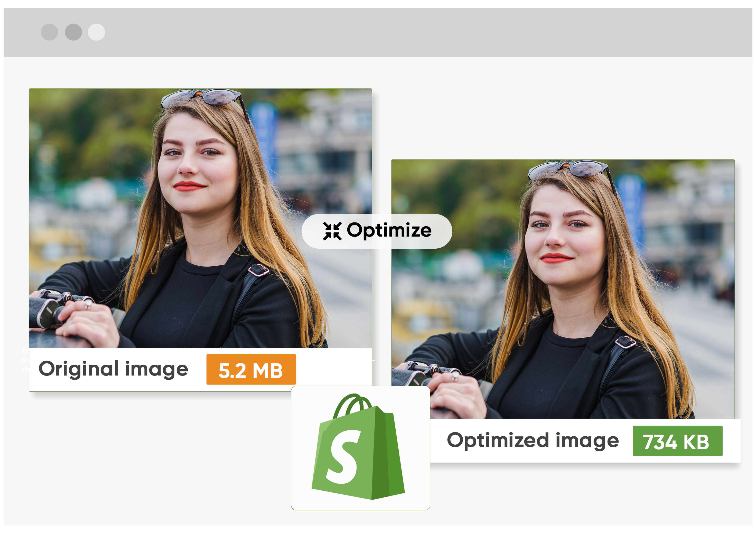
Task: Click the white third window dot
Action: point(97,32)
